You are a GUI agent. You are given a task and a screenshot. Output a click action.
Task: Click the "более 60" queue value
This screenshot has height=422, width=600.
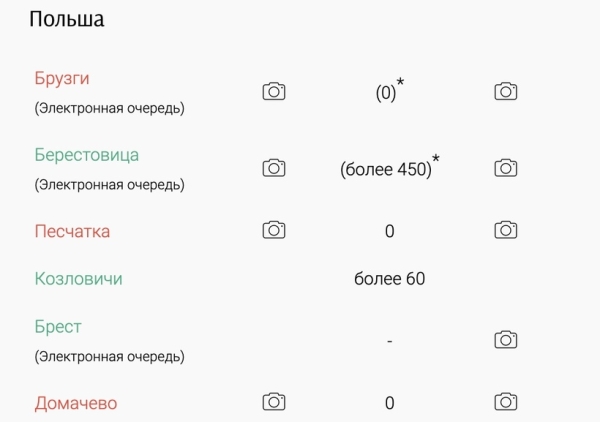tap(389, 279)
